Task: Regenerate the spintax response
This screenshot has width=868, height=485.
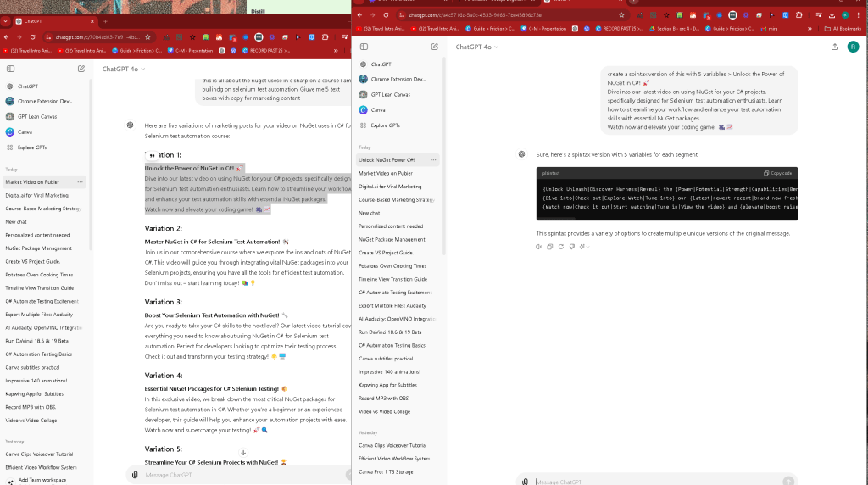Action: (561, 247)
